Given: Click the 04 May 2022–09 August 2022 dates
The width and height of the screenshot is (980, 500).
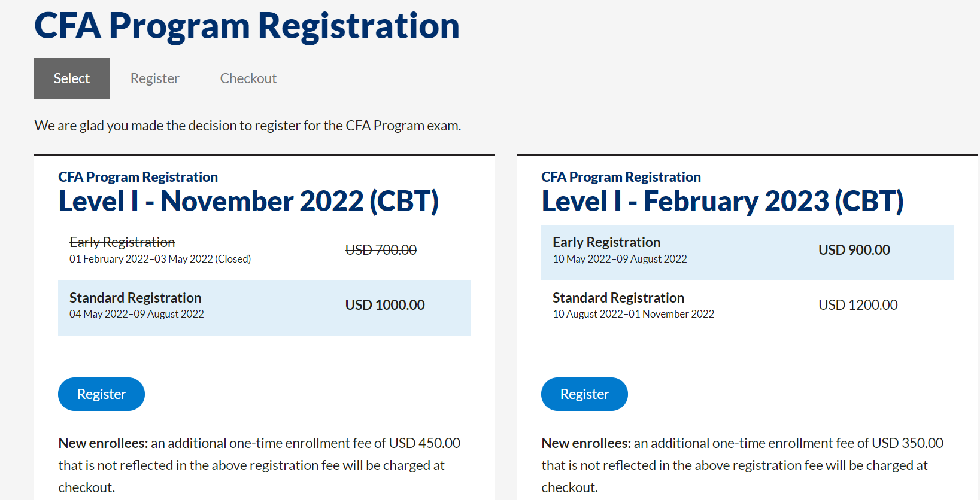Looking at the screenshot, I should (x=136, y=314).
